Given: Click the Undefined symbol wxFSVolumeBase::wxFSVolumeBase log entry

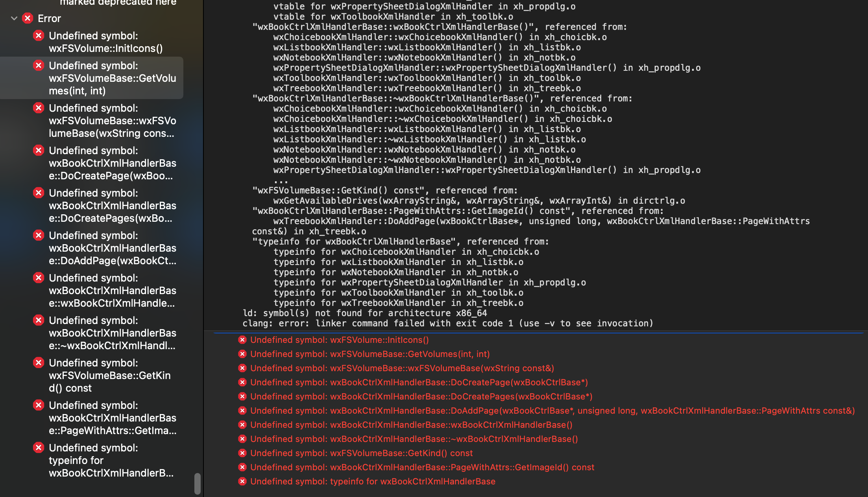Looking at the screenshot, I should (x=401, y=368).
